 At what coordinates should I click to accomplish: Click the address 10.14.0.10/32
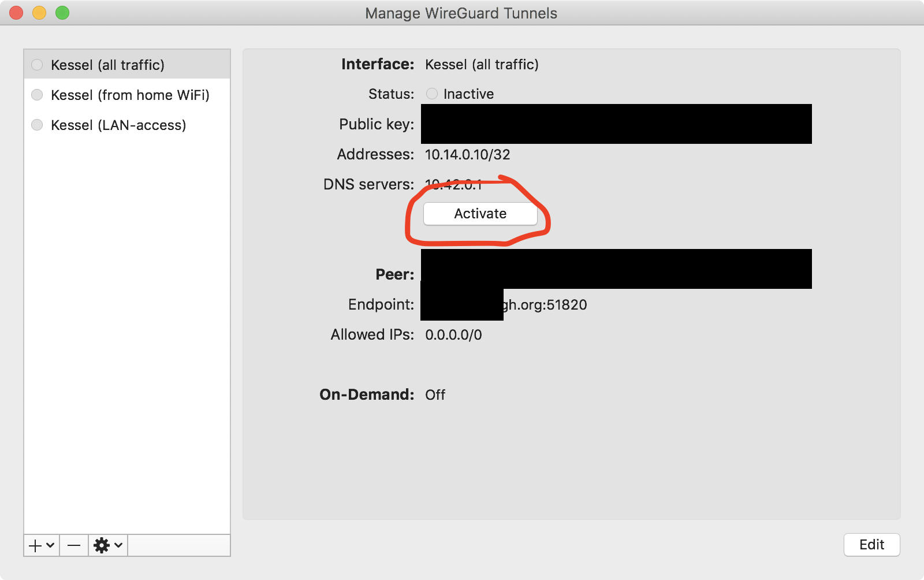[x=468, y=154]
